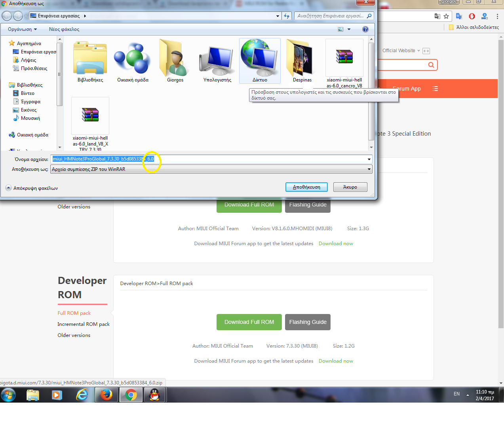Click the Άκυρο cancel button

coord(350,187)
